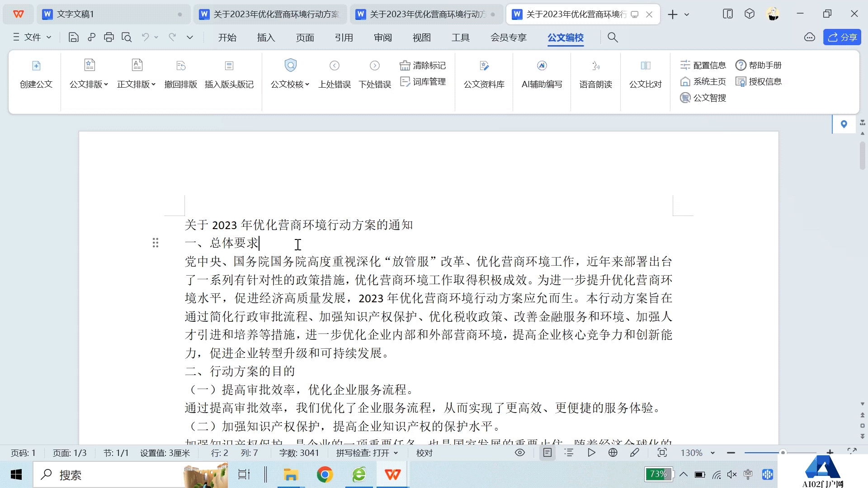Image resolution: width=868 pixels, height=488 pixels.
Task: Open the 视图 ribbon tab
Action: (422, 38)
